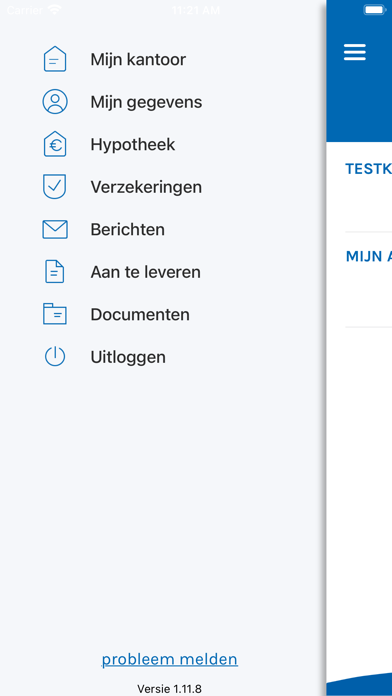Click the Verzekeringen shield checkmark icon

pos(55,186)
